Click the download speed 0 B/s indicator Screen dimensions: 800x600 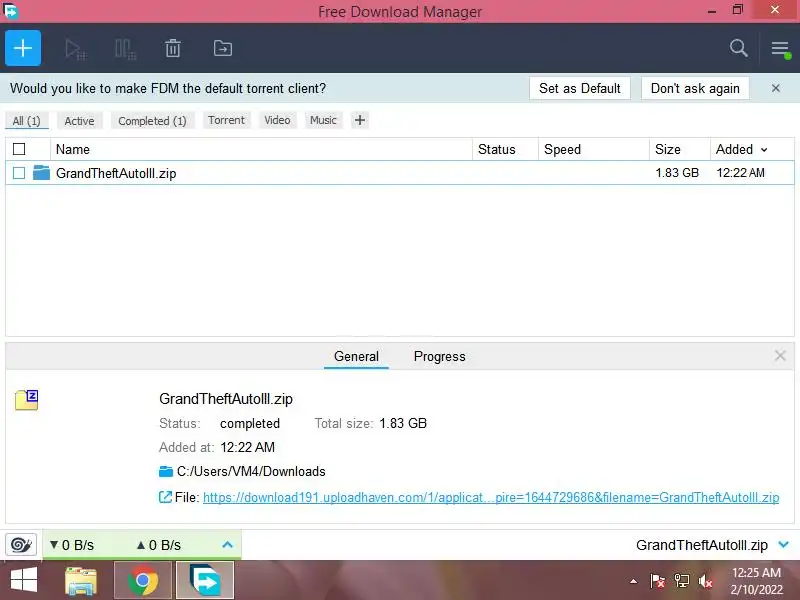tap(72, 545)
